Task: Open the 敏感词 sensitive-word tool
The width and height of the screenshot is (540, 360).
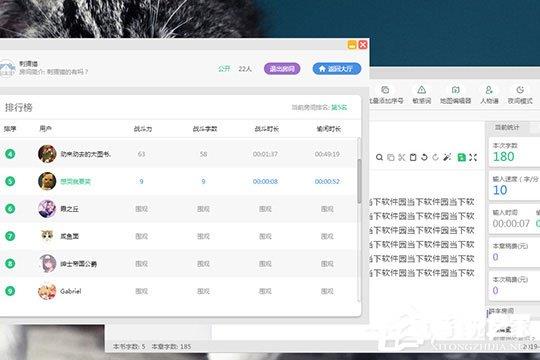Action: click(x=422, y=95)
